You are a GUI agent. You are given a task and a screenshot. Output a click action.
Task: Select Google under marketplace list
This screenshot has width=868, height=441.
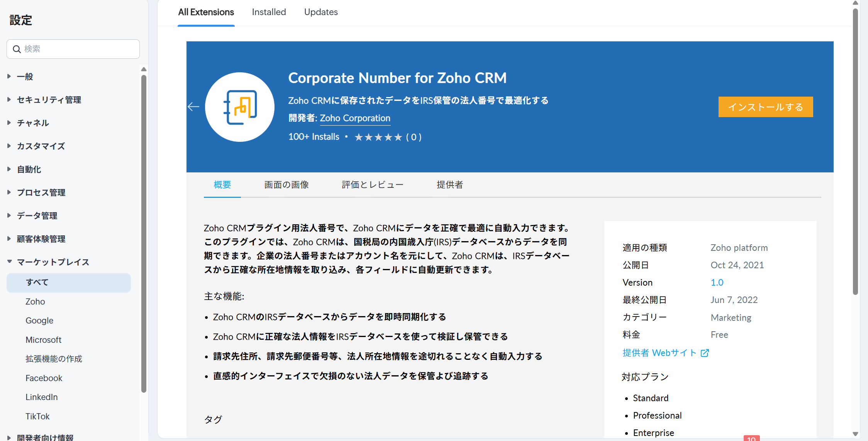coord(39,320)
